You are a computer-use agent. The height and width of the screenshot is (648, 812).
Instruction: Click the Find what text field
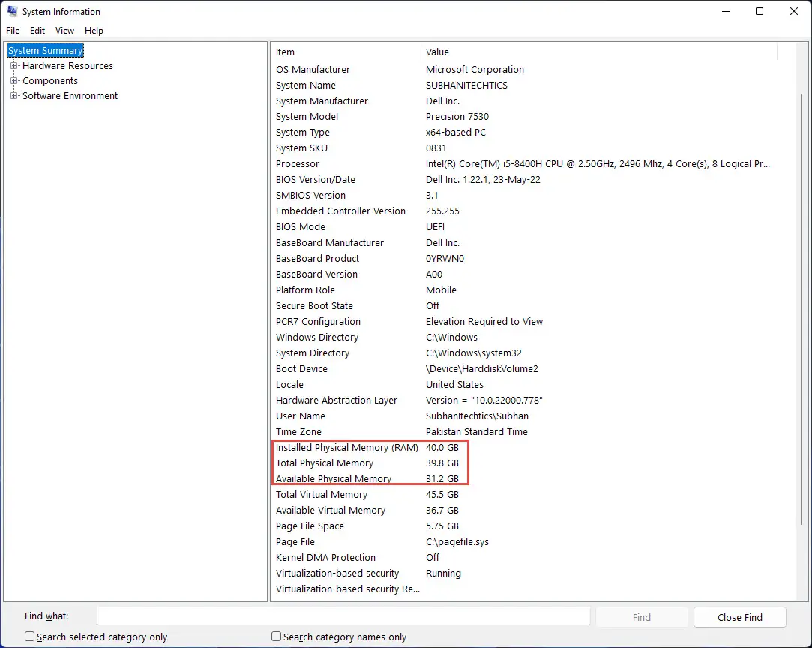343,616
